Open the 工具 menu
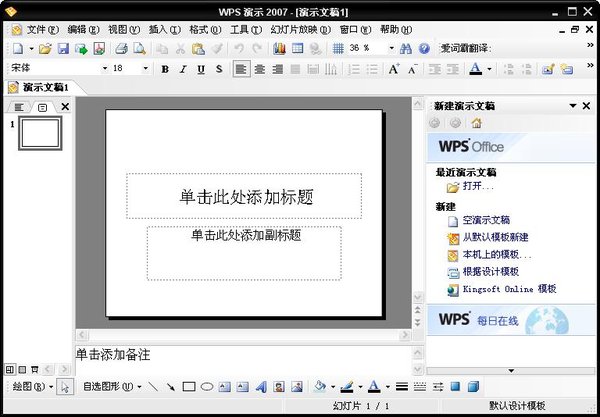 [246, 29]
